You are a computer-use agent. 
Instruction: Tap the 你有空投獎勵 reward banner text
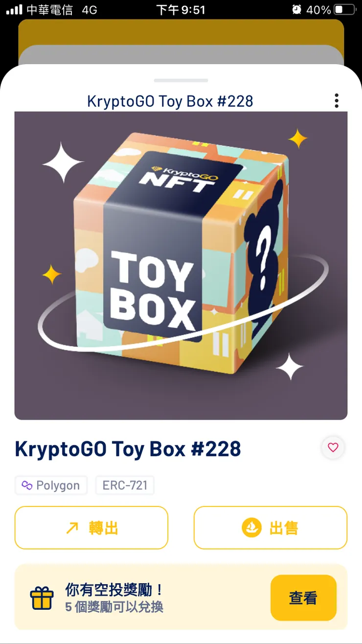[114, 590]
